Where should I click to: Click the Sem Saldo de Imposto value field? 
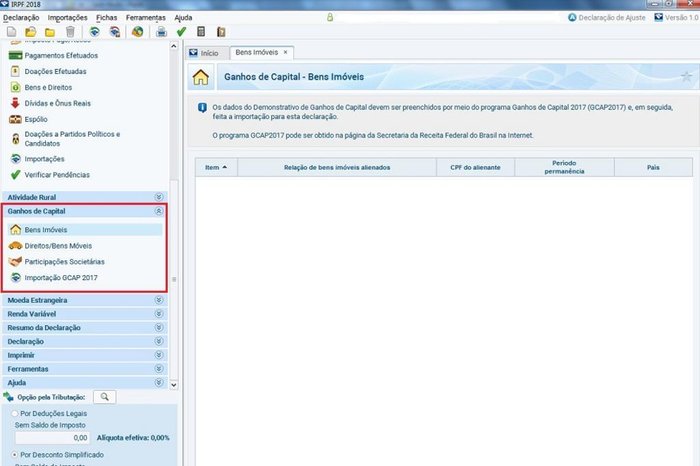53,438
